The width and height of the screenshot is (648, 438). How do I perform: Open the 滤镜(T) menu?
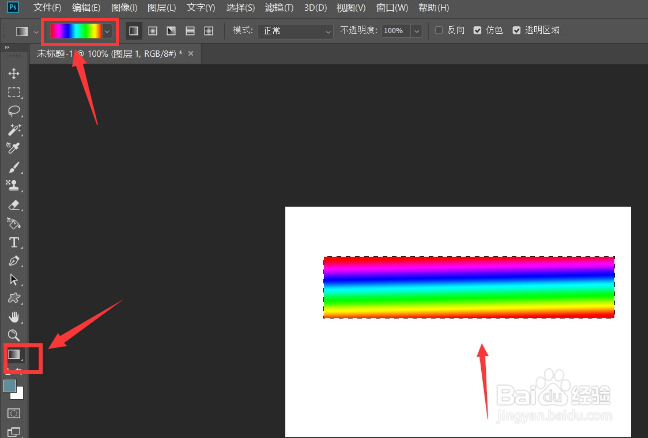[x=279, y=7]
